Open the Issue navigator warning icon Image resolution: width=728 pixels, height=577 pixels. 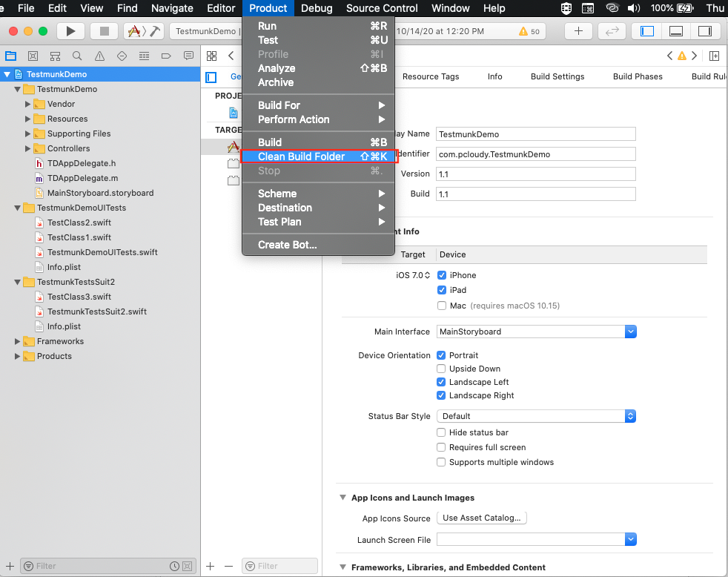click(x=99, y=56)
